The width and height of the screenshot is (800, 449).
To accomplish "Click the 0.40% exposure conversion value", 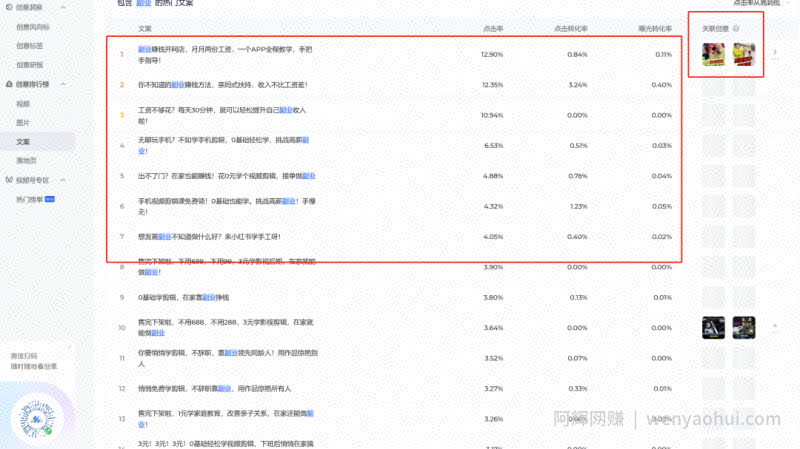I will pos(661,85).
